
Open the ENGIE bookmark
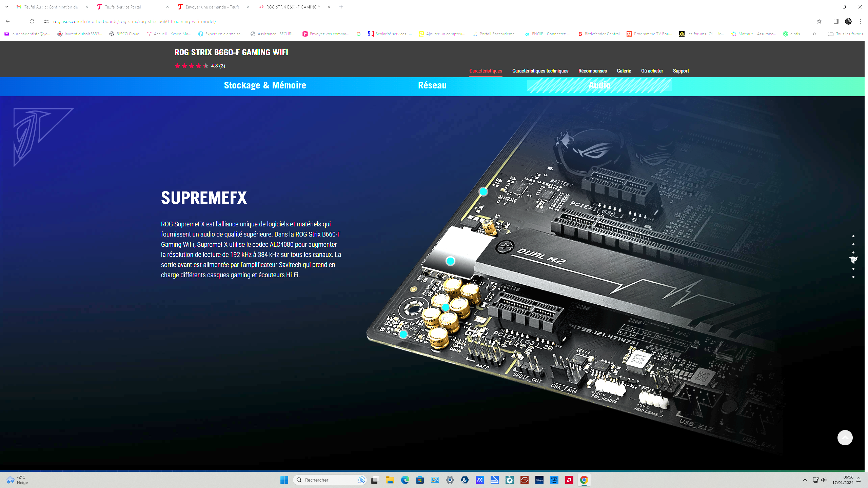[x=548, y=34]
